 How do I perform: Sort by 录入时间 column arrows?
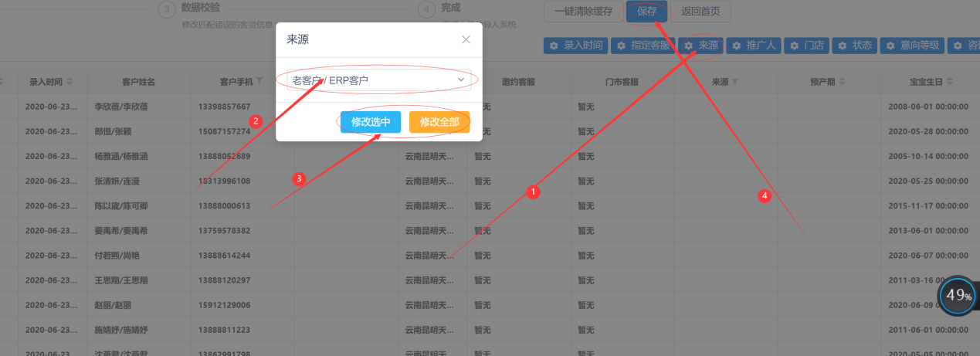70,82
